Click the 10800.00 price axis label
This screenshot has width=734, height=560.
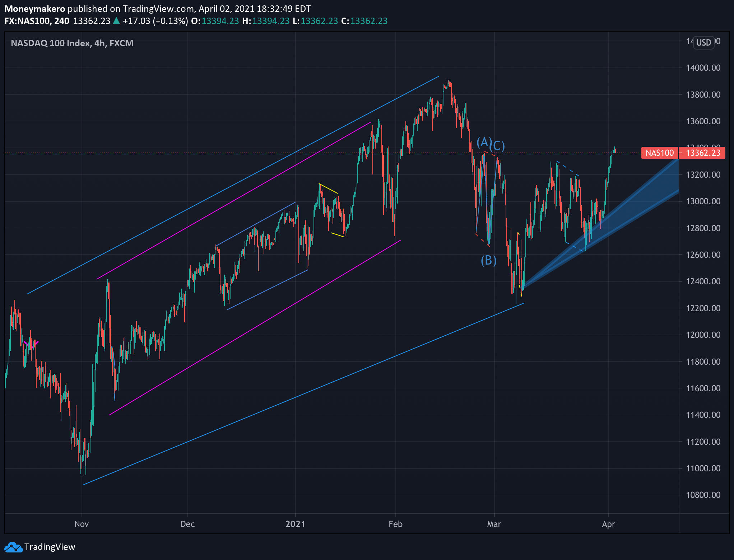(x=703, y=495)
